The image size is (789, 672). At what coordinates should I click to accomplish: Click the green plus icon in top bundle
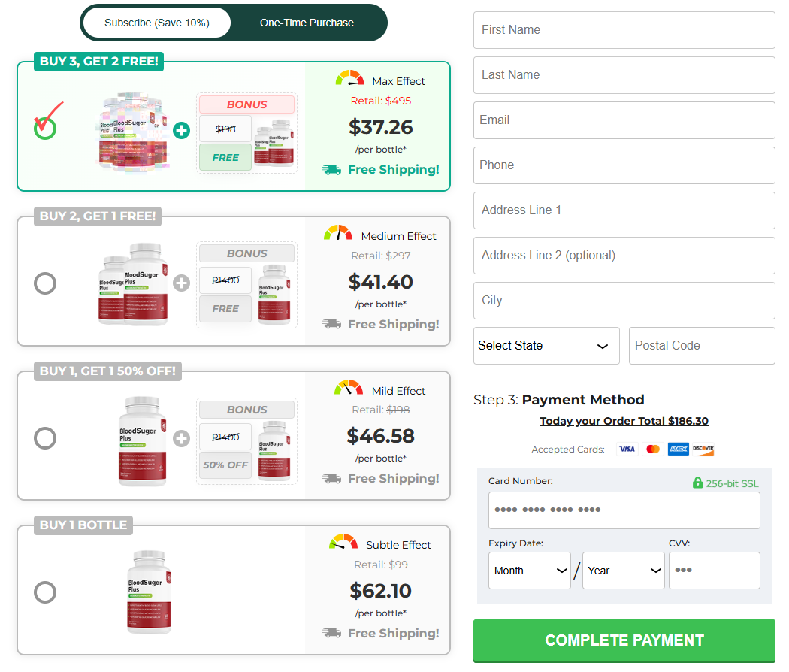181,131
